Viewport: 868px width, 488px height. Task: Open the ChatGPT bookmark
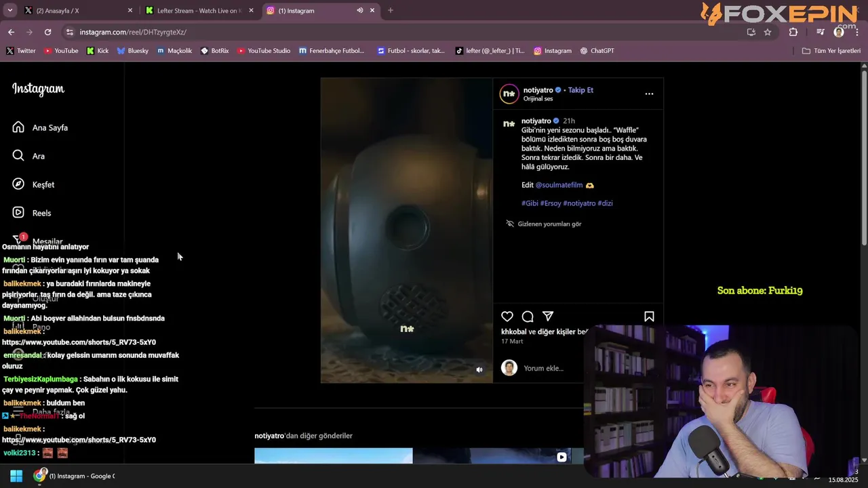click(x=597, y=51)
